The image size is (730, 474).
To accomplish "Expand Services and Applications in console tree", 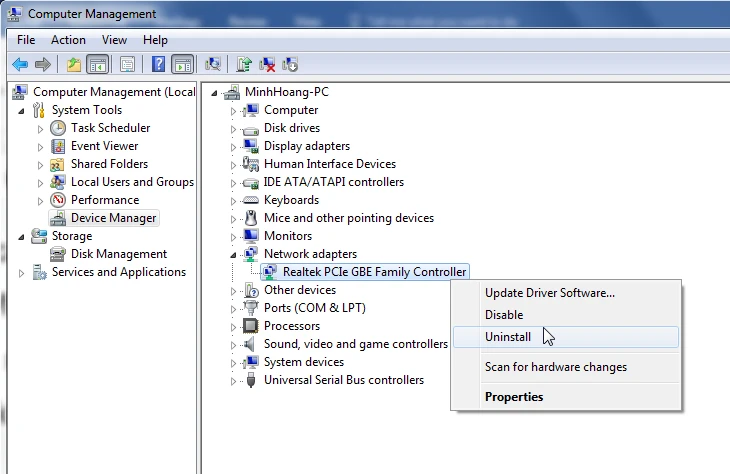I will (x=22, y=273).
